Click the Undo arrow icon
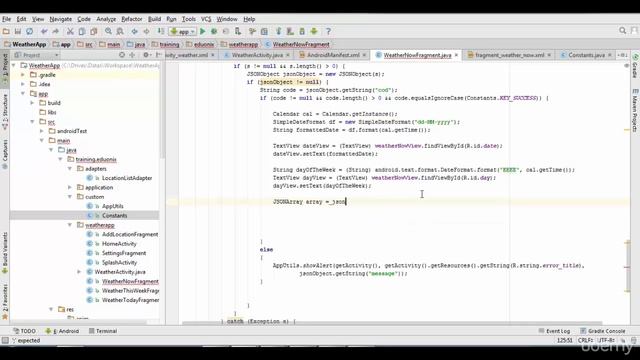640x360 pixels. (x=44, y=31)
